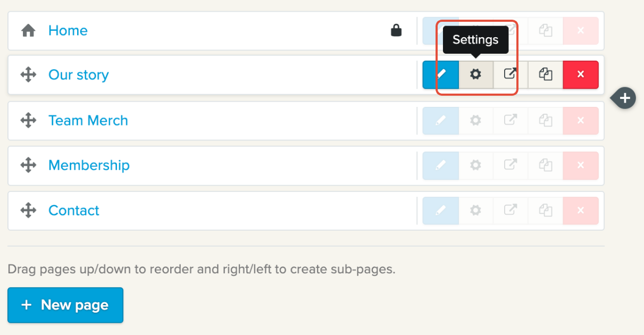Open Membership page in external view

pos(511,165)
